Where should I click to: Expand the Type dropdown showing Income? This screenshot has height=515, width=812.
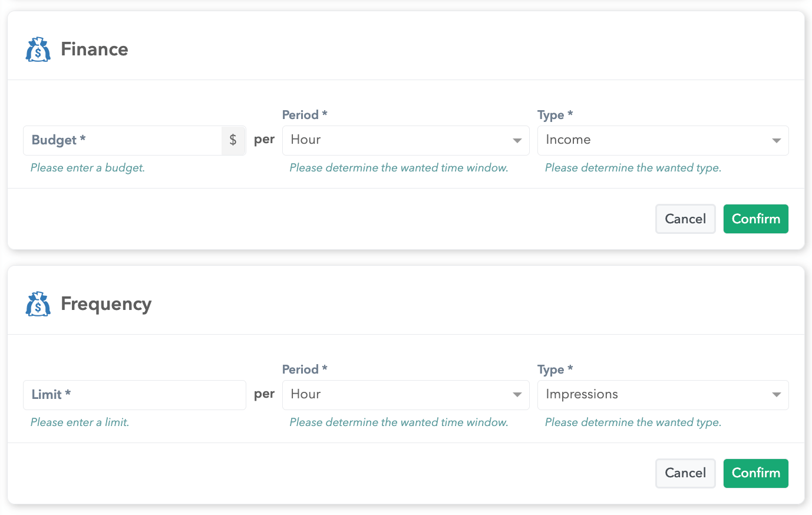662,140
